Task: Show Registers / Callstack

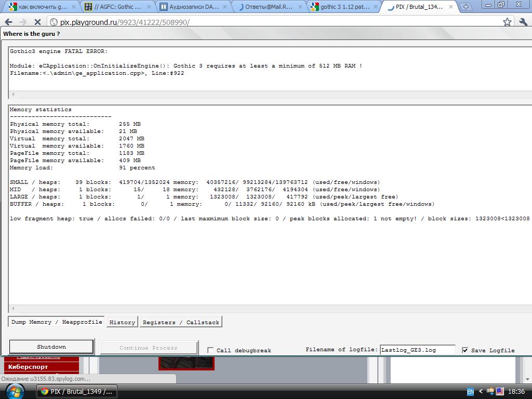Action: (181, 322)
